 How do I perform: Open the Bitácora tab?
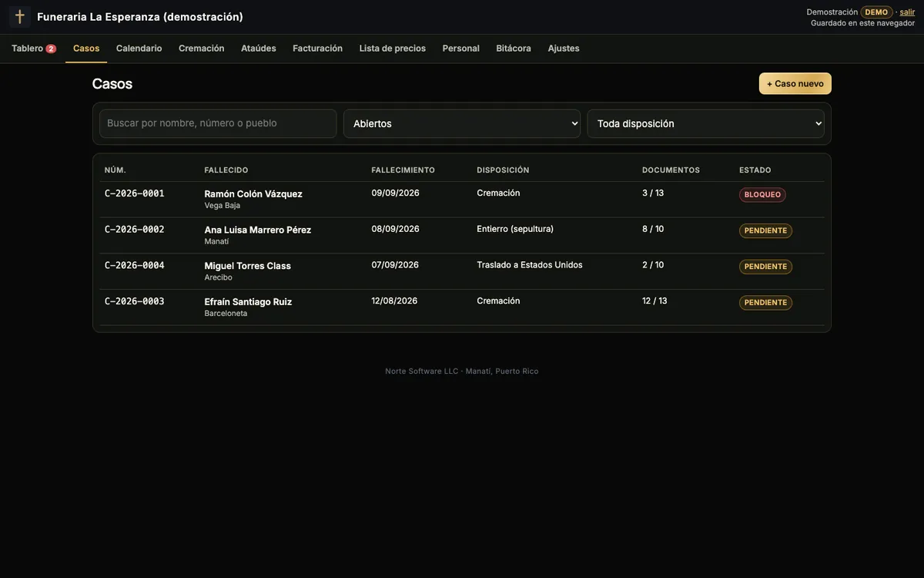514,49
